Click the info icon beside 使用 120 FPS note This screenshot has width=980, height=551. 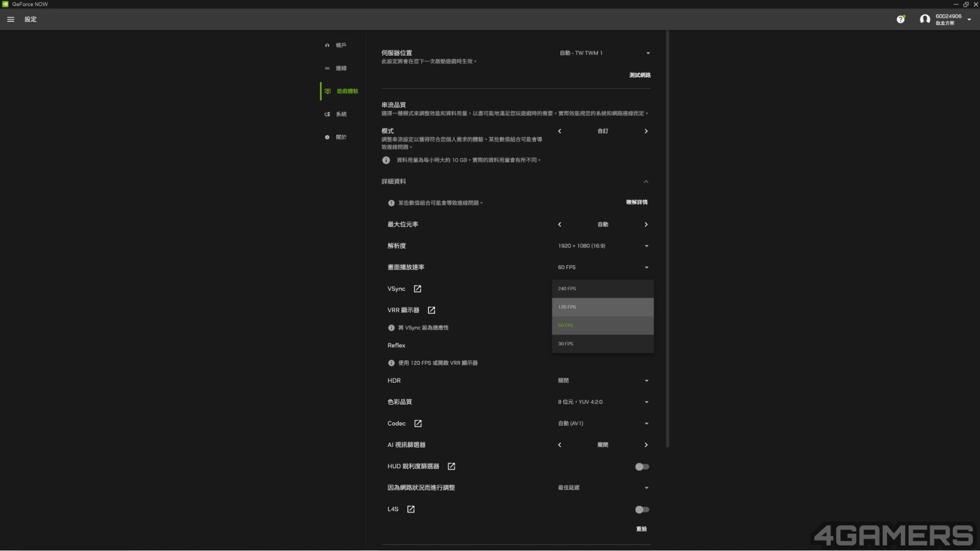click(x=391, y=363)
